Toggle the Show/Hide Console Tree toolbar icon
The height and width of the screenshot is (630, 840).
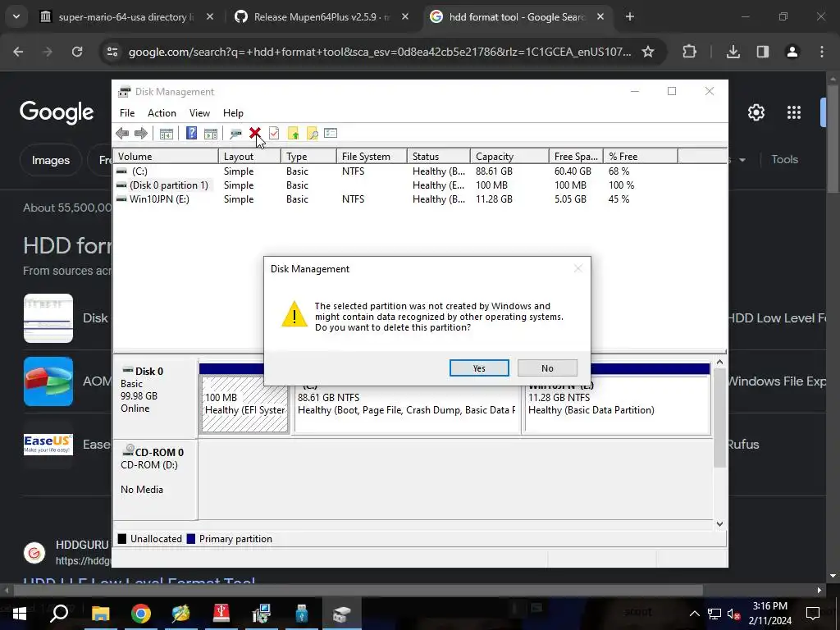pyautogui.click(x=166, y=134)
